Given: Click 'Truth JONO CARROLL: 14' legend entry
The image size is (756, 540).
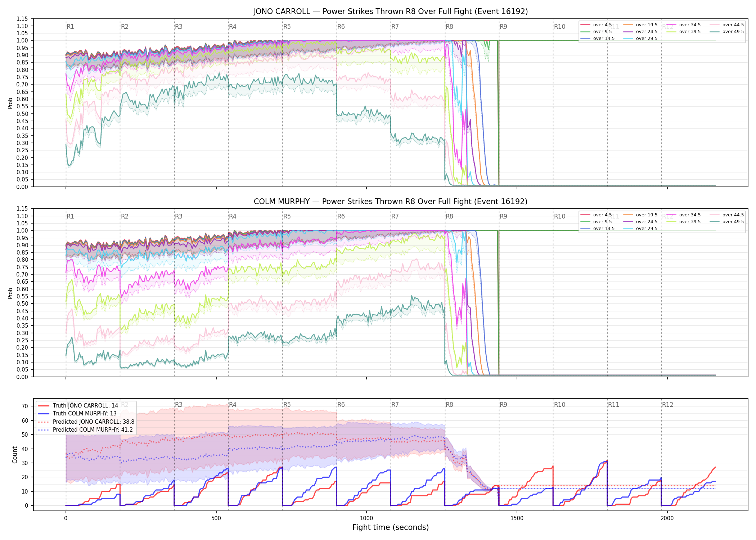Looking at the screenshot, I should point(78,405).
